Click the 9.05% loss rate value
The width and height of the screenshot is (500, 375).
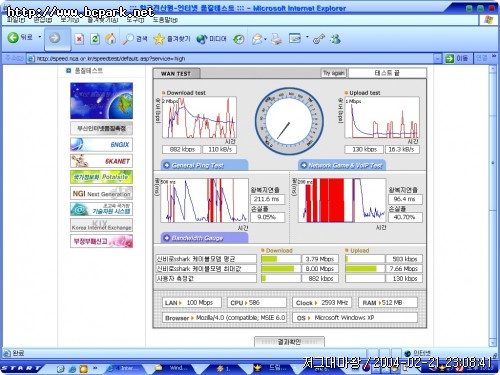click(x=267, y=217)
